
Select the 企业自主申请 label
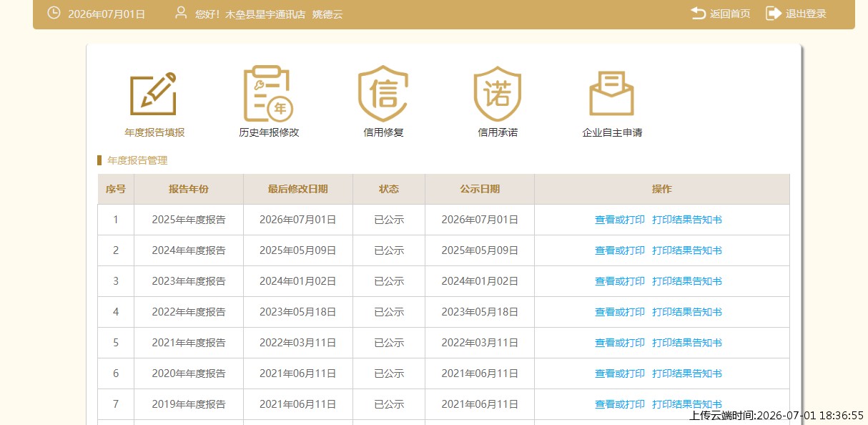click(x=612, y=132)
